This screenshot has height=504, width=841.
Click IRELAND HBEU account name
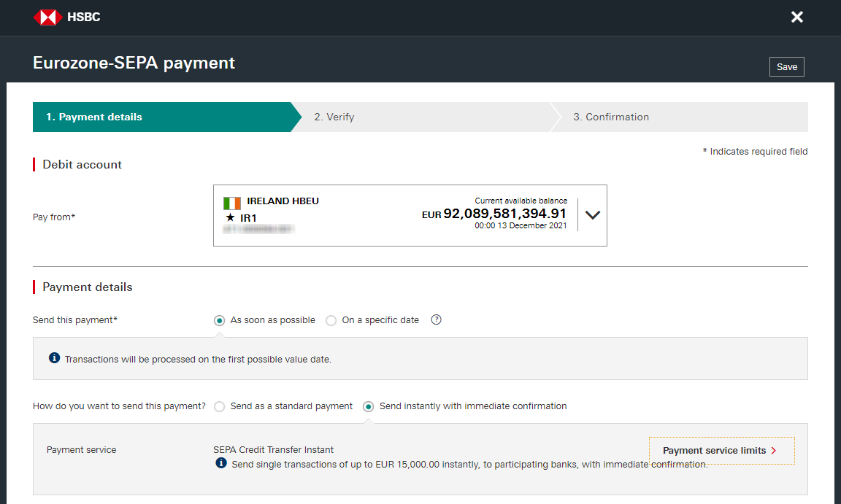click(283, 201)
